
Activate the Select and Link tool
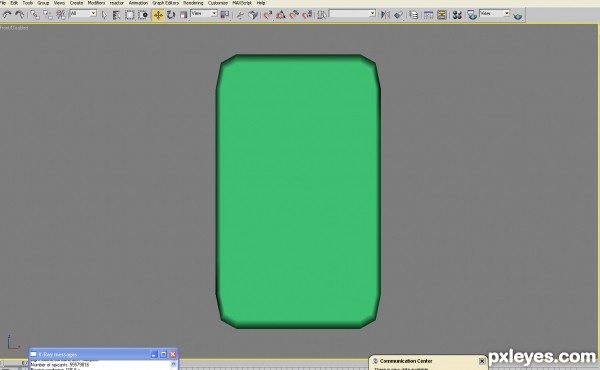(35, 15)
